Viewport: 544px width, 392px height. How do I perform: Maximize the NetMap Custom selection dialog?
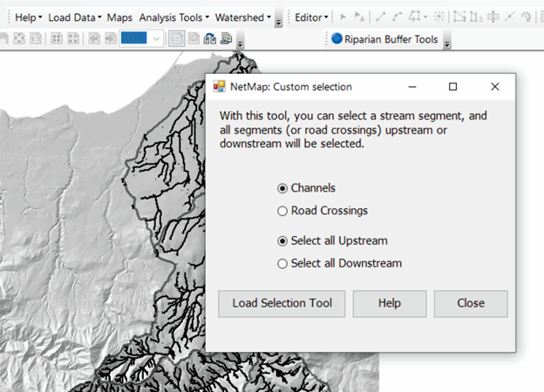452,86
